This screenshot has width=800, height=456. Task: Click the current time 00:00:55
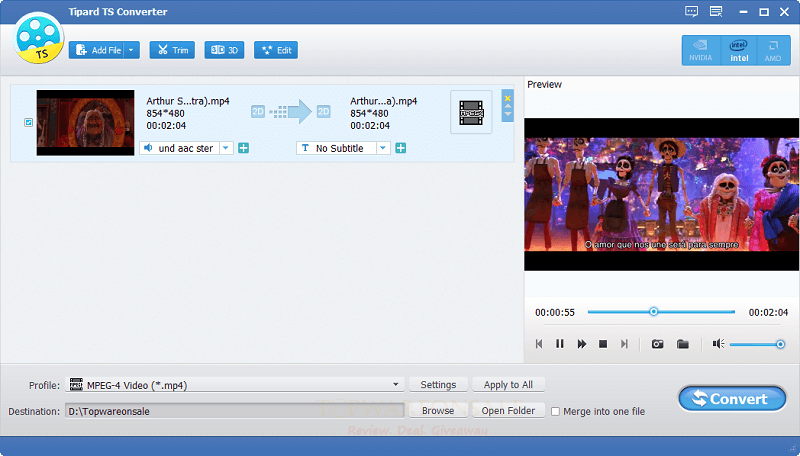coord(555,312)
